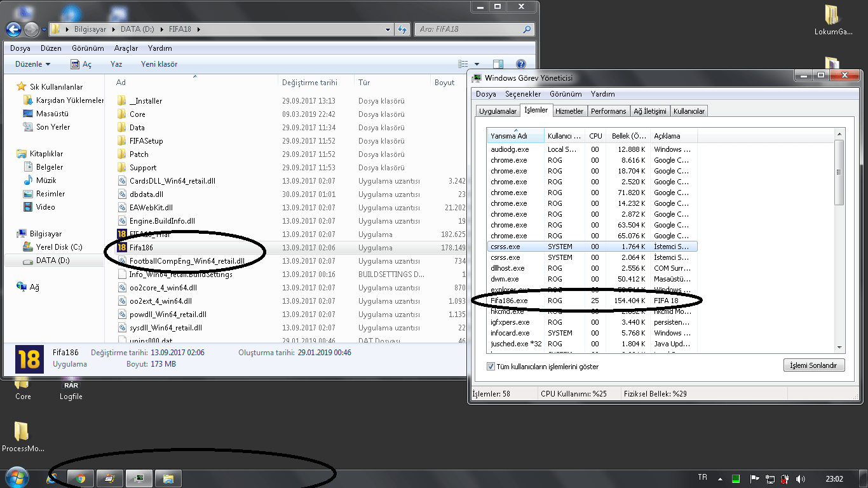Select the ProcessMo... folder on the desktop
The height and width of the screenshot is (488, 868).
point(23,437)
